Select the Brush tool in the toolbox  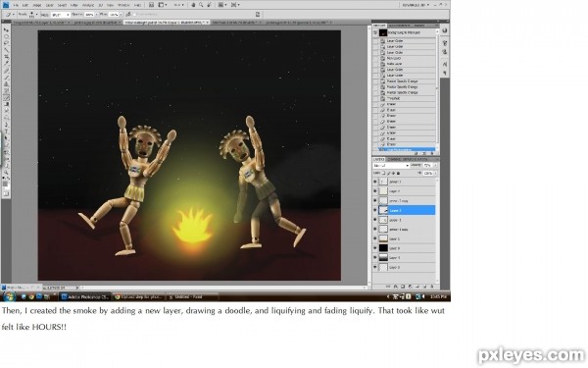[6, 77]
